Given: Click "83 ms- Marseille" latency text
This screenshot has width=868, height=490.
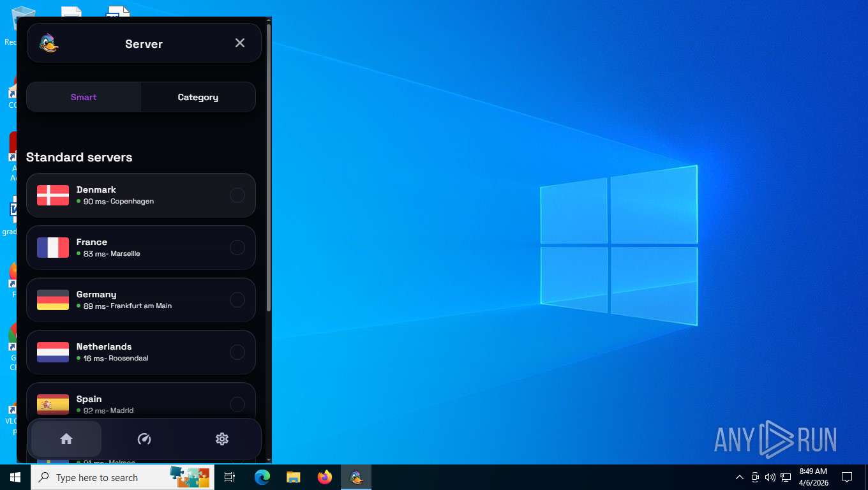Looking at the screenshot, I should [x=112, y=254].
